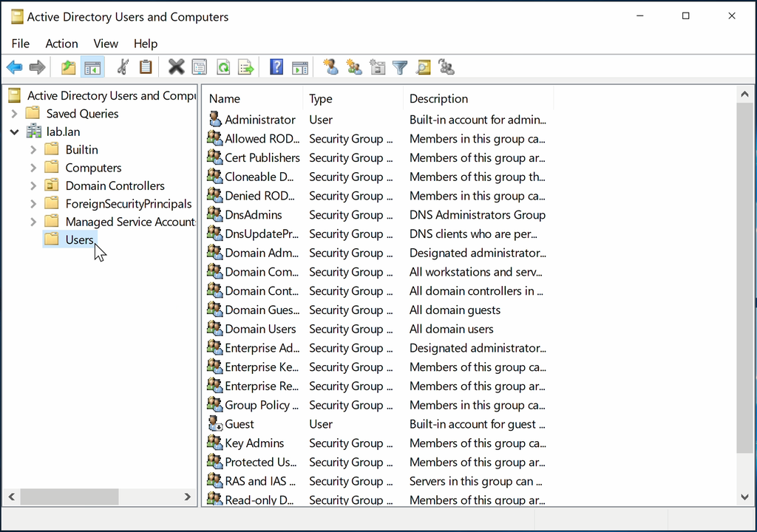Select the root Active Directory Users node

click(x=112, y=95)
